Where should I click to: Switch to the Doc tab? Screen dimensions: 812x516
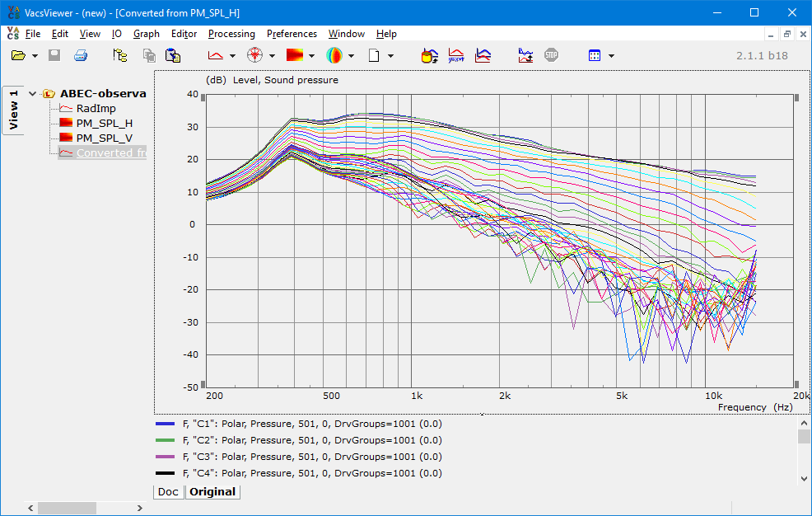coord(168,491)
